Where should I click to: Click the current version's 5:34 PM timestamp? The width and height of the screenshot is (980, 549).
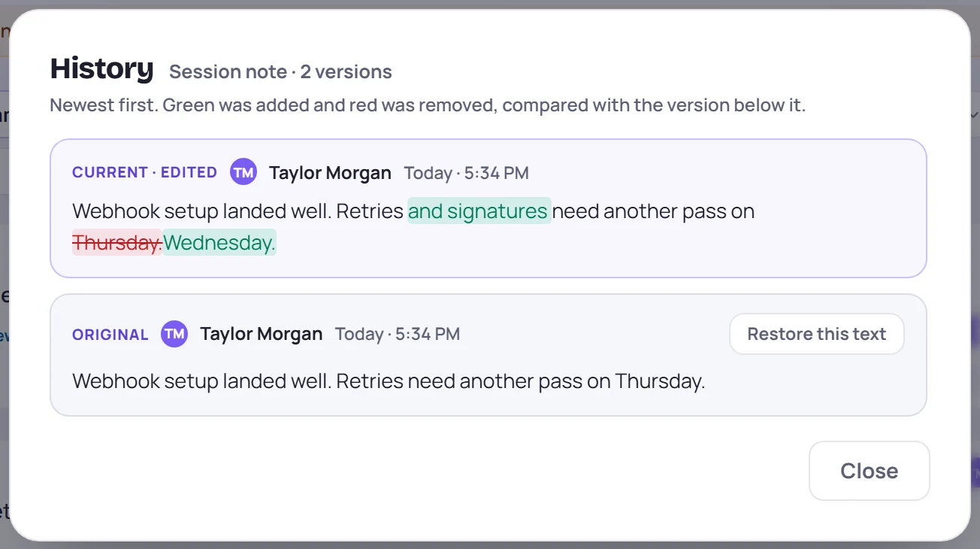466,173
